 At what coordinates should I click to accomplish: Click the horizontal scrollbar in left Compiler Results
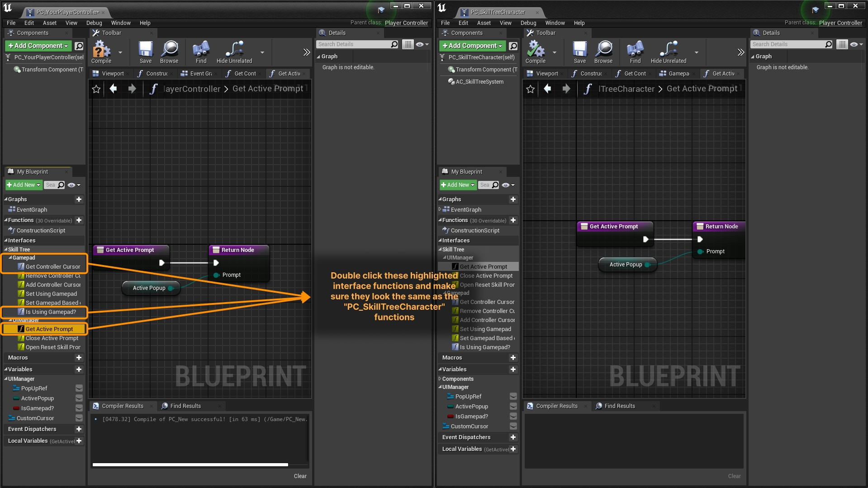[190, 464]
